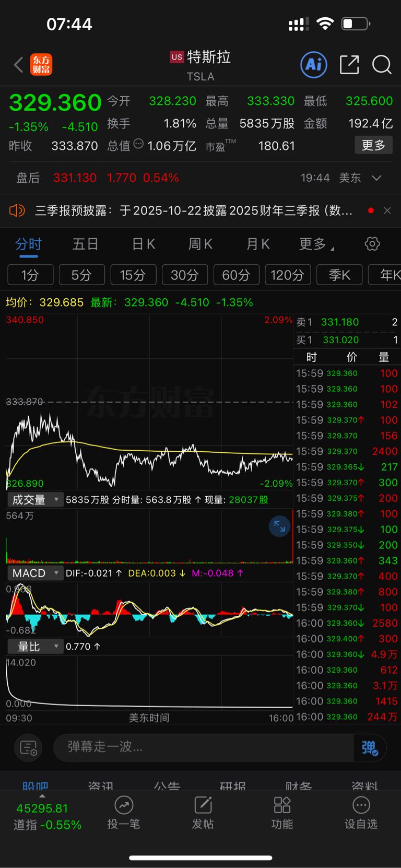
Task: Tap the speaker announcement icon
Action: [17, 210]
